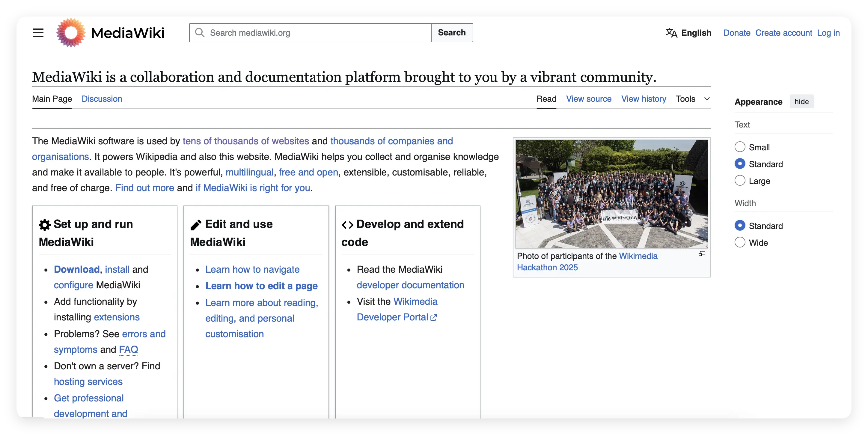This screenshot has width=868, height=435.
Task: Open the Wikimedia Hackathon group photo
Action: click(x=611, y=194)
